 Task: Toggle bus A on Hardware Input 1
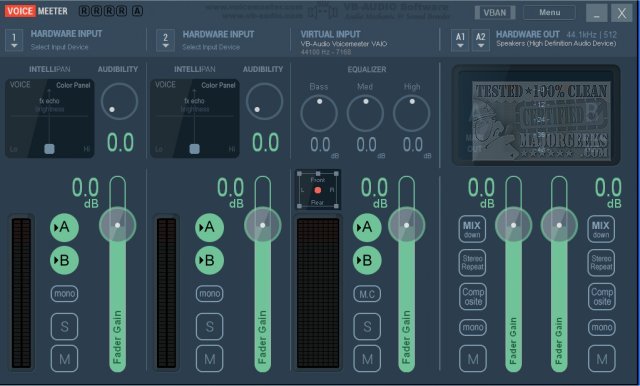click(64, 227)
